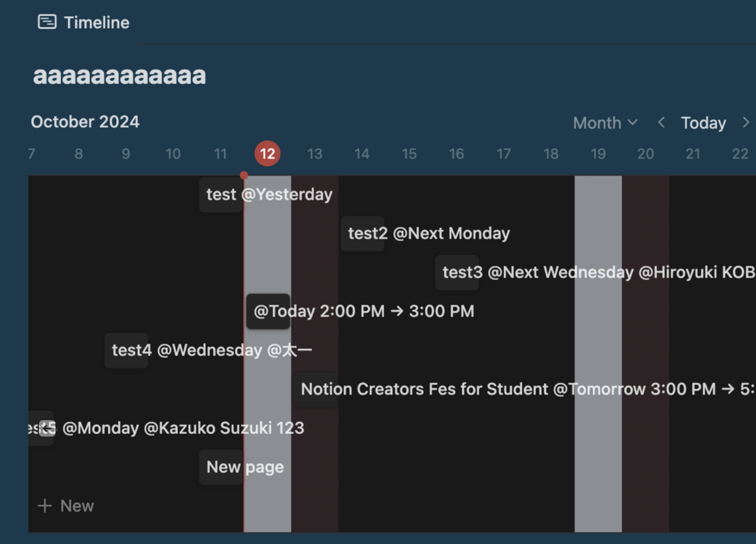Jump to Today in timeline
Viewport: 756px width, 544px height.
(x=703, y=123)
